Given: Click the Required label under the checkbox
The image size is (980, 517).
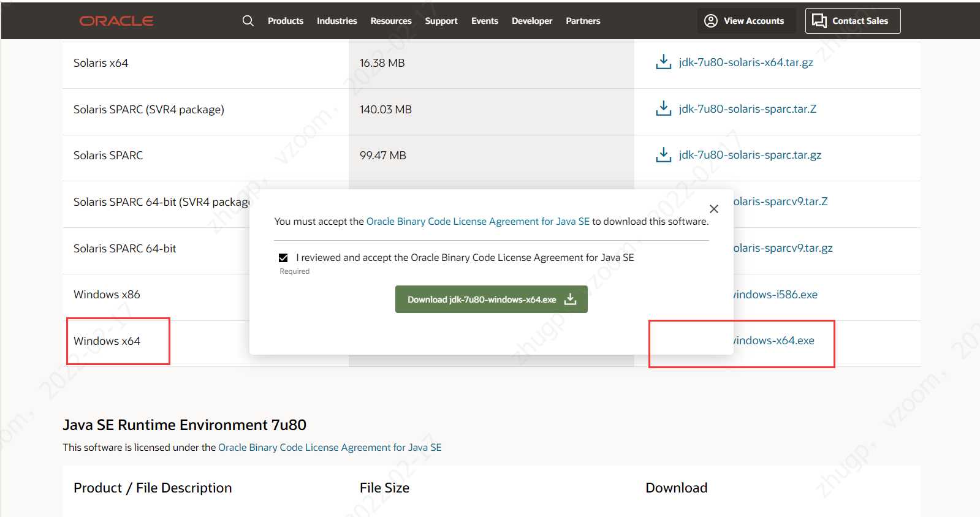Looking at the screenshot, I should 294,271.
